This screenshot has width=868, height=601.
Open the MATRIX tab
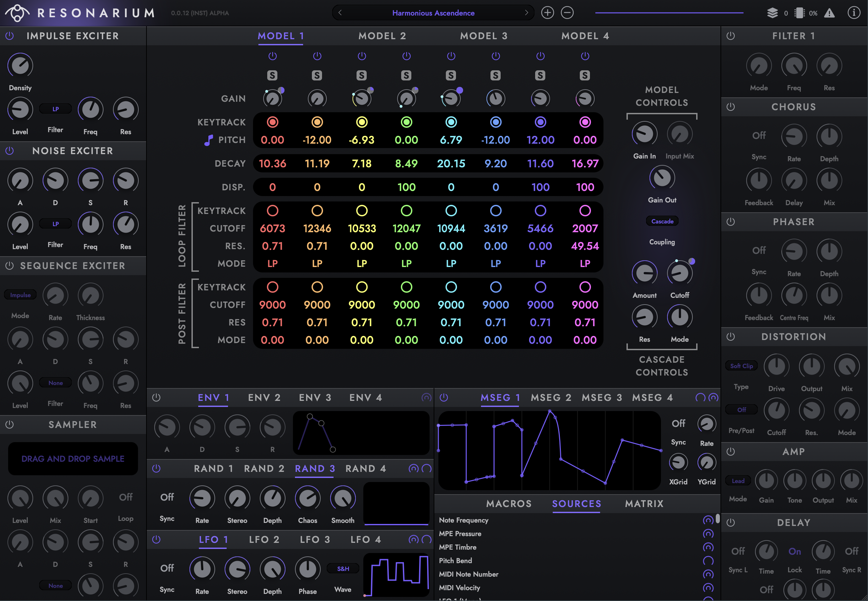(644, 504)
